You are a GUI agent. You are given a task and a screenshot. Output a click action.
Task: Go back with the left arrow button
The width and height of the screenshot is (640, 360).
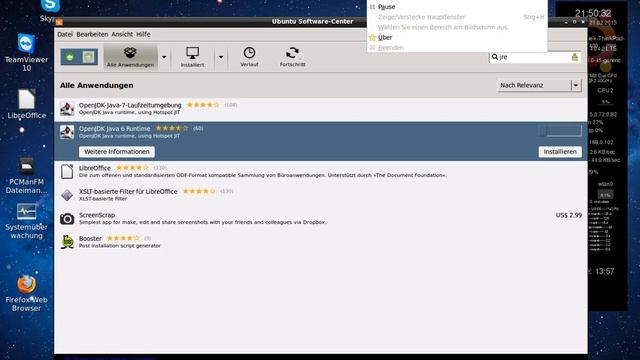pyautogui.click(x=70, y=57)
